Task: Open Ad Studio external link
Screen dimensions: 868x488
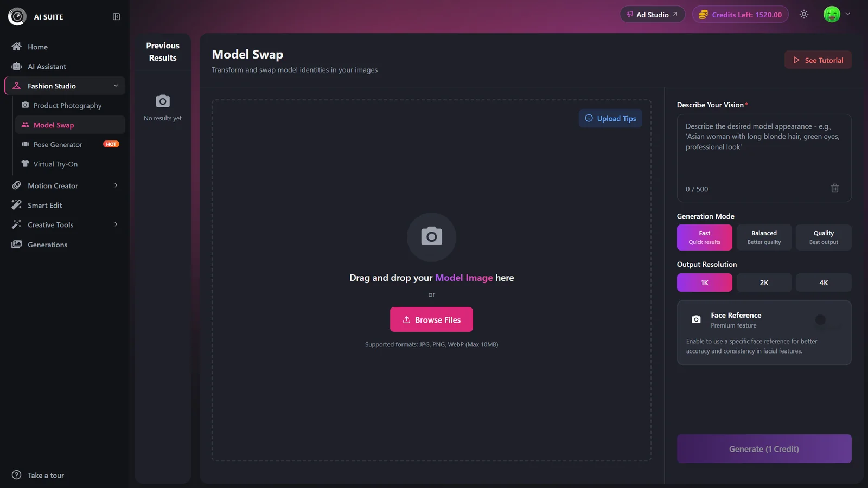Action: 652,15
